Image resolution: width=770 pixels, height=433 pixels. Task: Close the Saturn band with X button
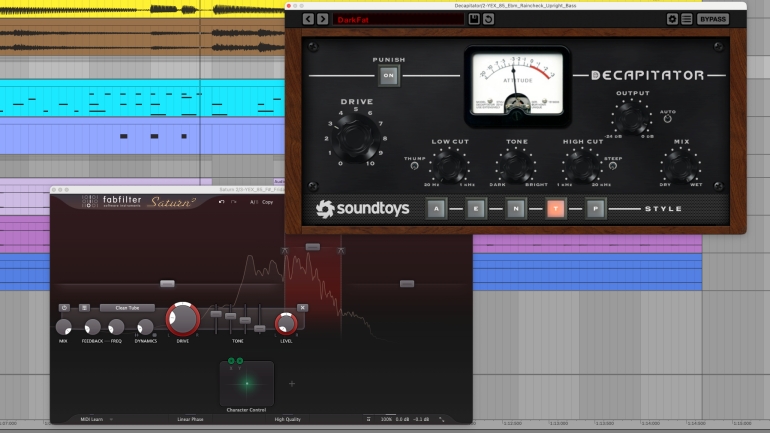302,308
